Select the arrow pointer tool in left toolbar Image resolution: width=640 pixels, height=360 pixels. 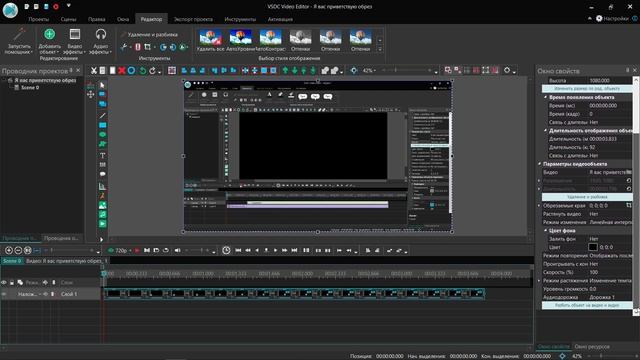102,85
